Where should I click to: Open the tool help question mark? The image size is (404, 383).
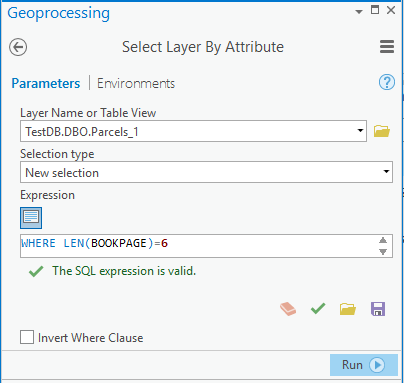click(x=387, y=82)
